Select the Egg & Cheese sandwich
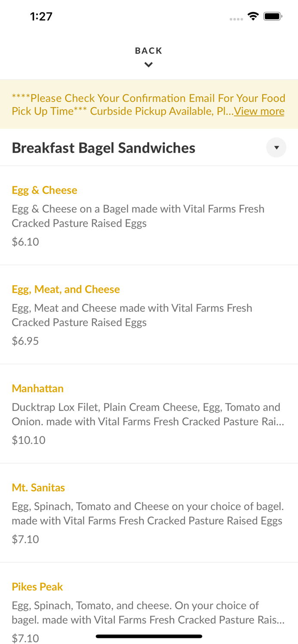This screenshot has width=298, height=644. pos(44,190)
